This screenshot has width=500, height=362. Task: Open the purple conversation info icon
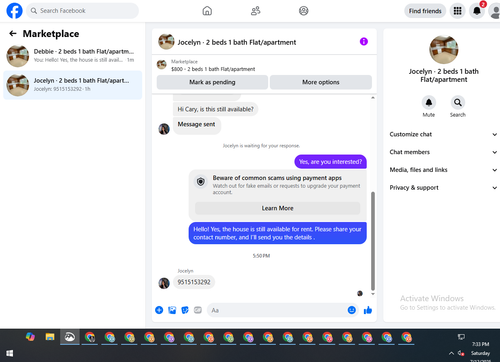pos(364,42)
